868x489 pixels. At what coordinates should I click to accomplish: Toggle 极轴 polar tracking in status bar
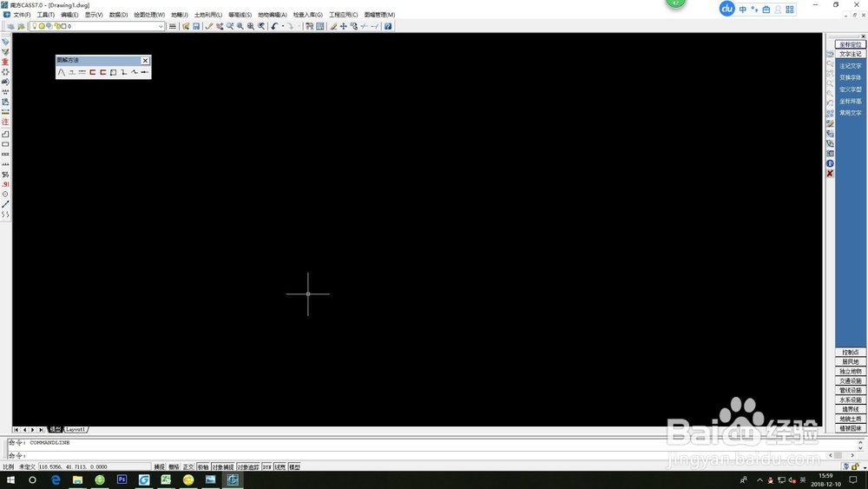point(203,466)
